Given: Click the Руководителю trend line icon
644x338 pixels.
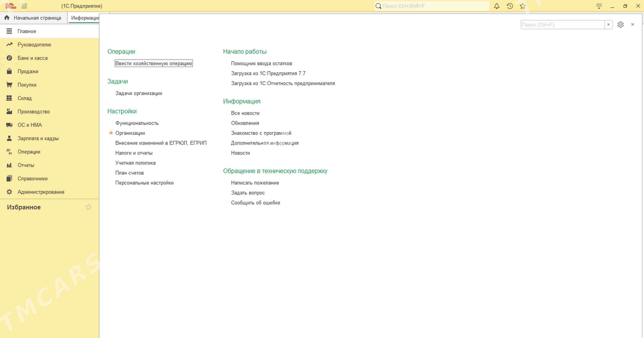Looking at the screenshot, I should coord(9,44).
